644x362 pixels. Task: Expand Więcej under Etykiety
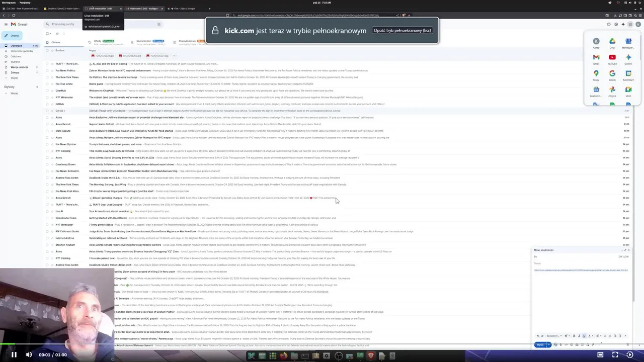coord(14,93)
